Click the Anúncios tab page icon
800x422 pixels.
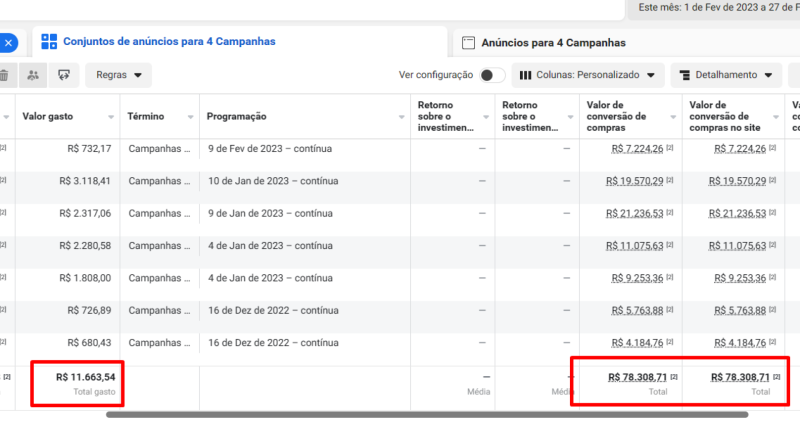[468, 43]
